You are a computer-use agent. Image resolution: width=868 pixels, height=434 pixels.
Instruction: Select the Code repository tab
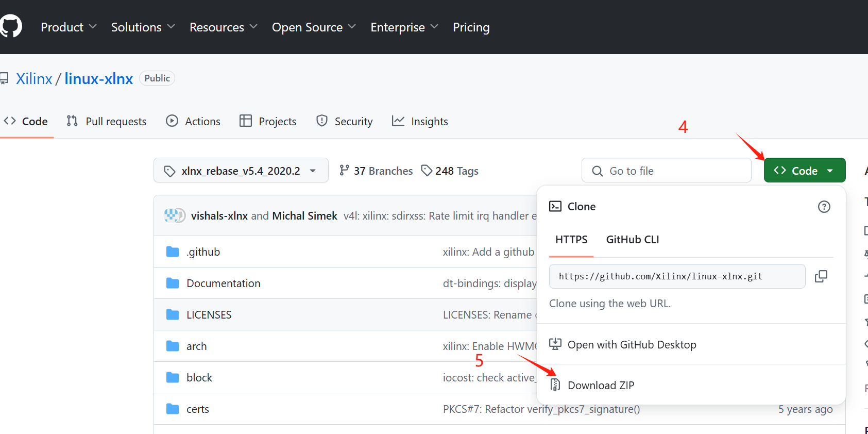(26, 121)
